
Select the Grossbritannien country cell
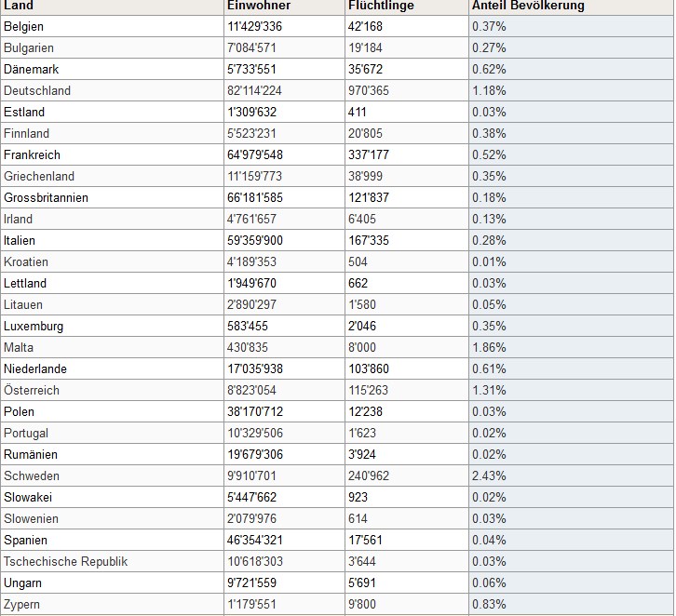(x=46, y=197)
